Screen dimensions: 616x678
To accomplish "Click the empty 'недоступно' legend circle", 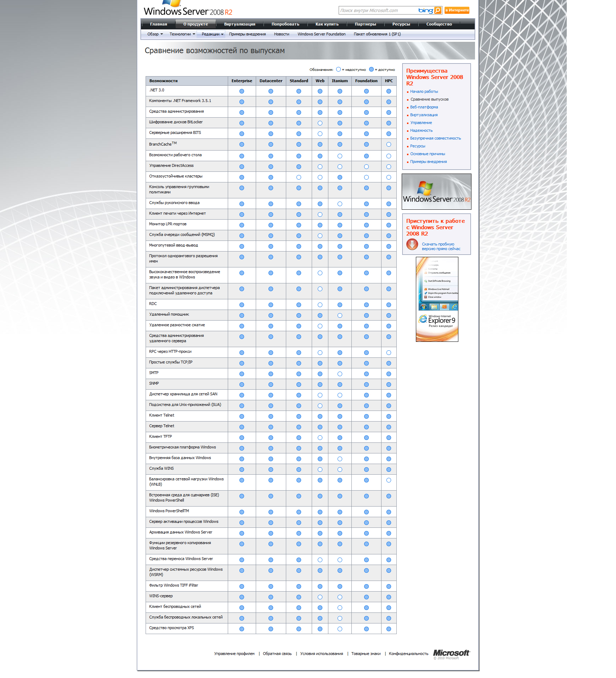I will pos(338,69).
